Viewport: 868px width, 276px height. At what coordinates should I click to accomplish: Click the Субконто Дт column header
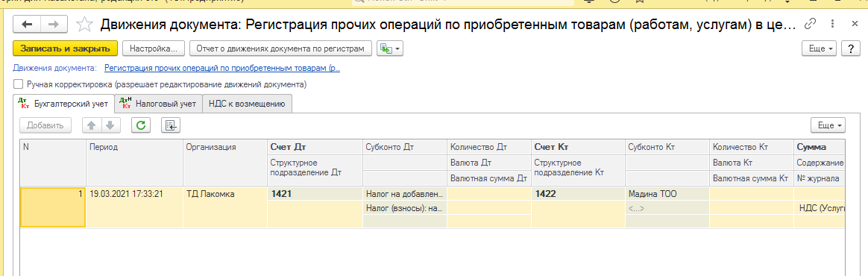coord(405,148)
